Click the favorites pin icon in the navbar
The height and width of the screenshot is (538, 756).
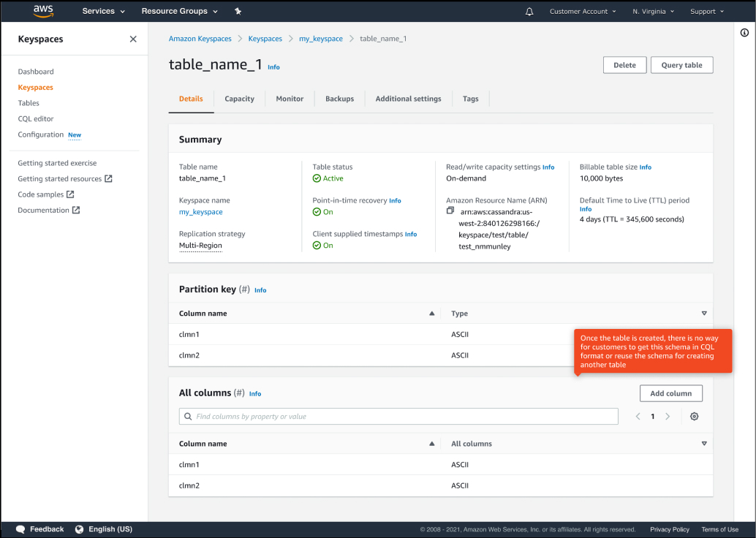click(237, 11)
